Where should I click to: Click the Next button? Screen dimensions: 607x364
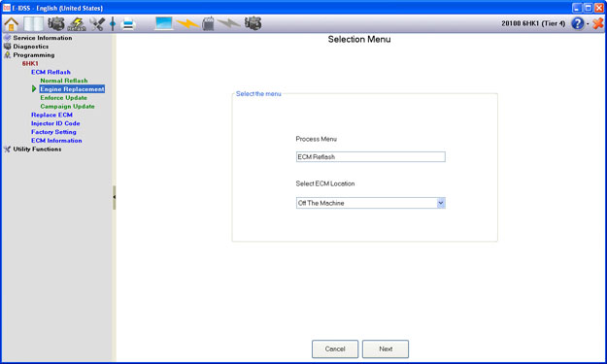[x=386, y=348]
